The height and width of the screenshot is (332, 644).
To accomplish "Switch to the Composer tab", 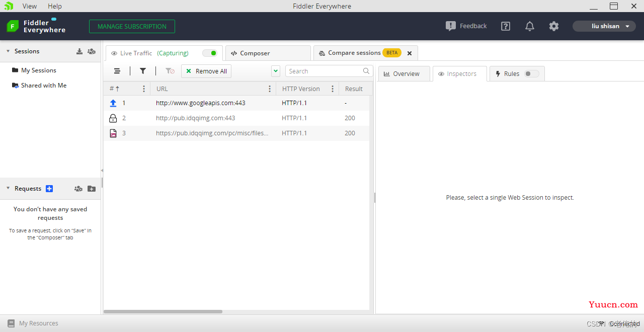I will coord(268,53).
